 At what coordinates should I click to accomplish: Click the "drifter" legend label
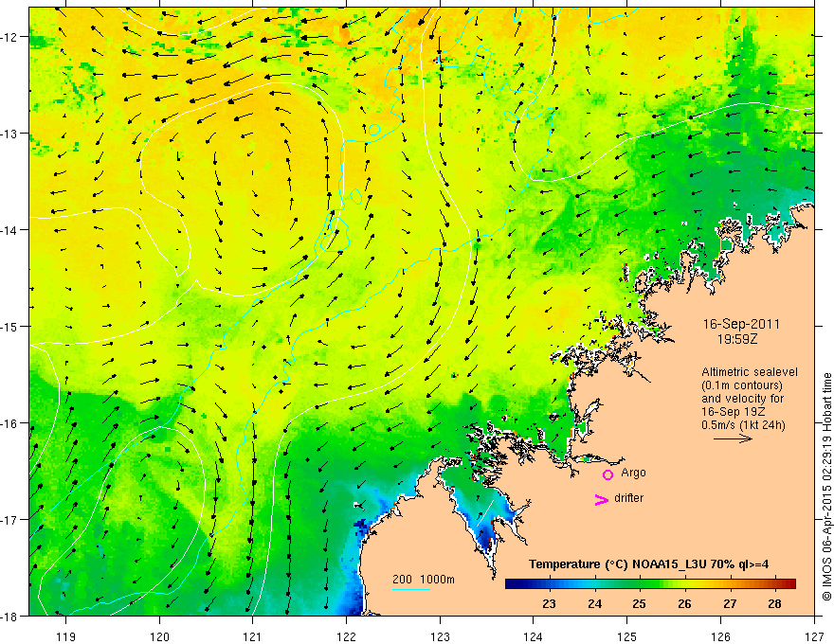[628, 498]
